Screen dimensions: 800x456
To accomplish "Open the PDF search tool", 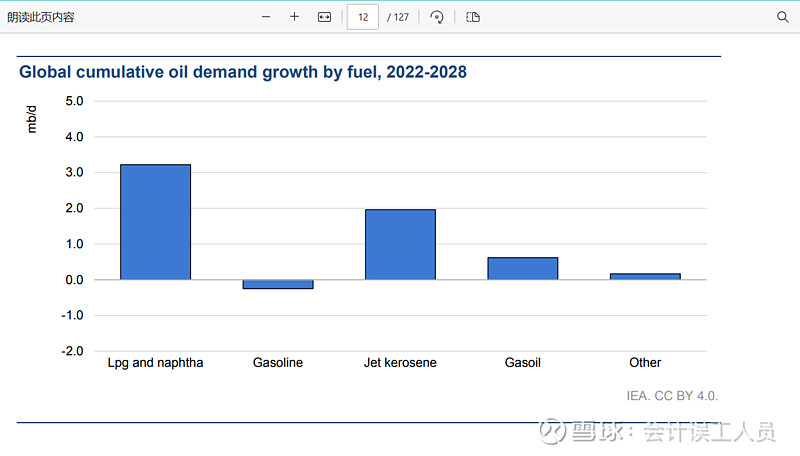I will pos(783,17).
